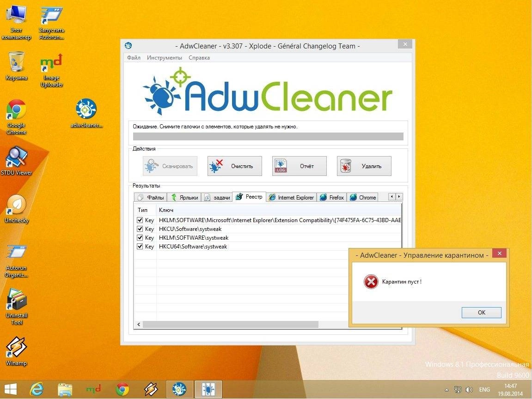Select the Реестр tab
Image resolution: width=532 pixels, height=399 pixels.
249,197
